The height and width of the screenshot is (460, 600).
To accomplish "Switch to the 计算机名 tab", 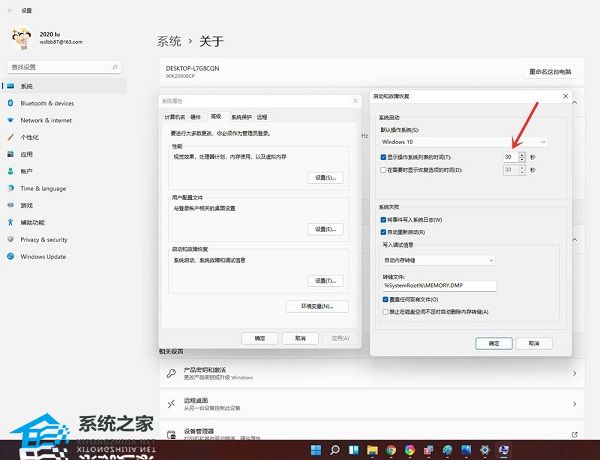I will point(174,117).
